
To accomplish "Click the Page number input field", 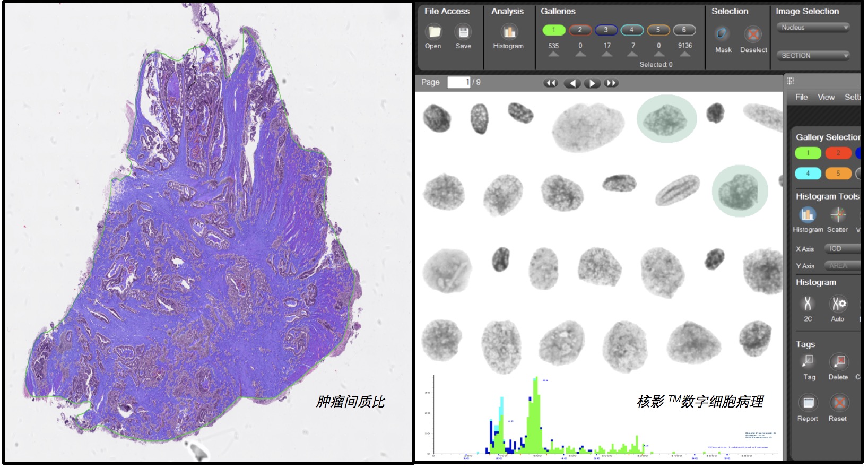I will click(x=459, y=82).
